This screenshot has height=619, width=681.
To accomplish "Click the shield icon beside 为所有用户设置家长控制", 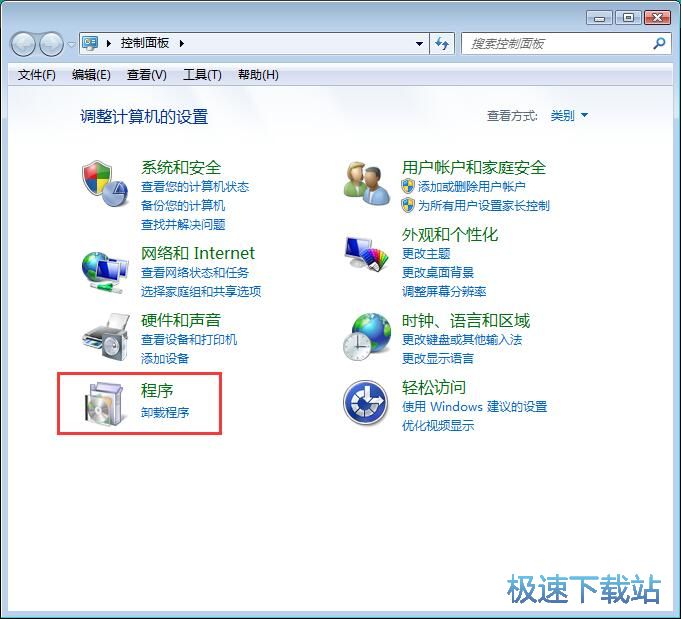I will tap(408, 205).
